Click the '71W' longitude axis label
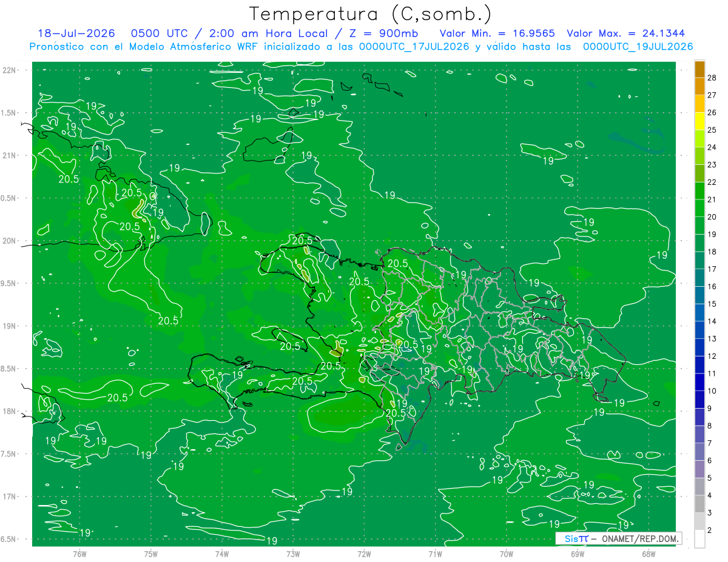 tap(435, 554)
